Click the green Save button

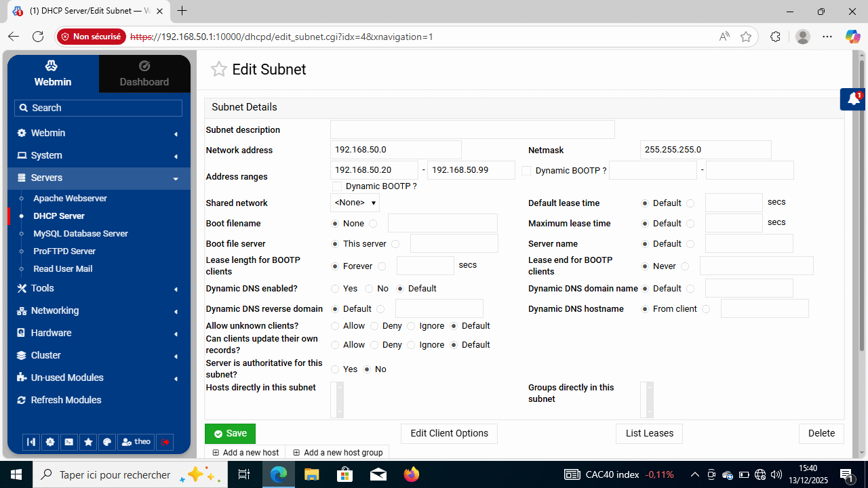pyautogui.click(x=230, y=434)
